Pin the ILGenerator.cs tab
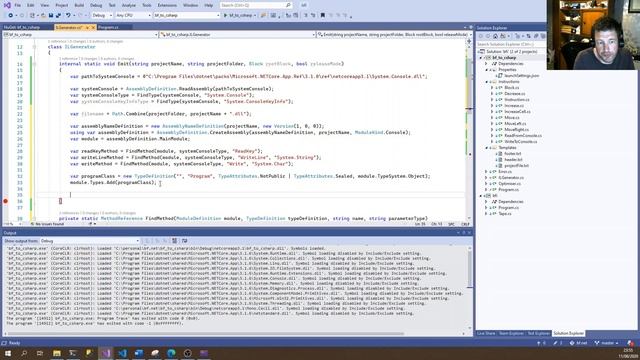Viewport: 640px width, 360px height. (87, 27)
